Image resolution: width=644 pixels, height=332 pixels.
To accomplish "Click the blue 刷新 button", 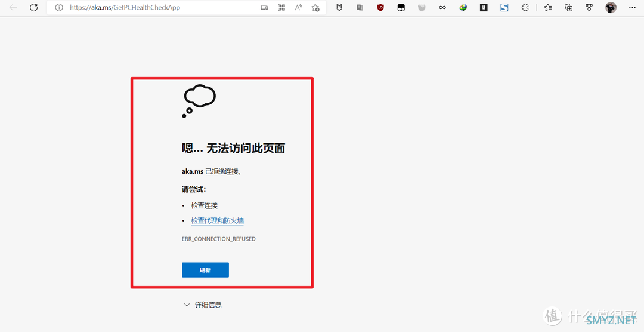I will click(x=205, y=270).
